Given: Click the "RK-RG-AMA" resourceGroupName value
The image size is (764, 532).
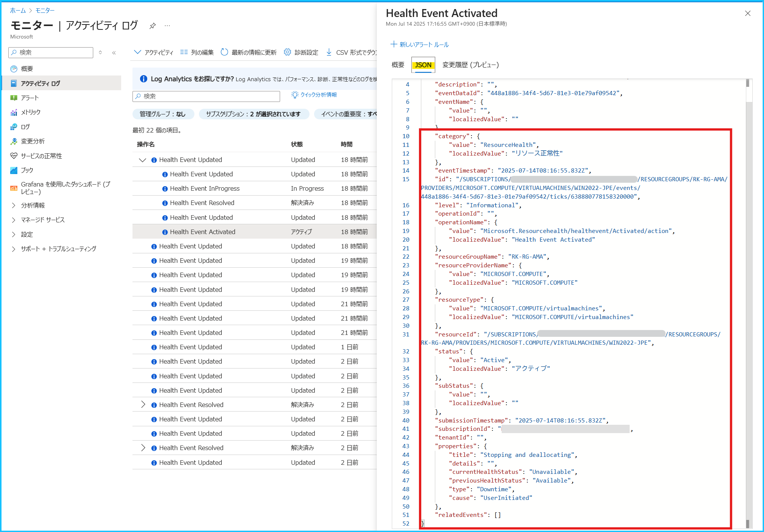Looking at the screenshot, I should (527, 257).
